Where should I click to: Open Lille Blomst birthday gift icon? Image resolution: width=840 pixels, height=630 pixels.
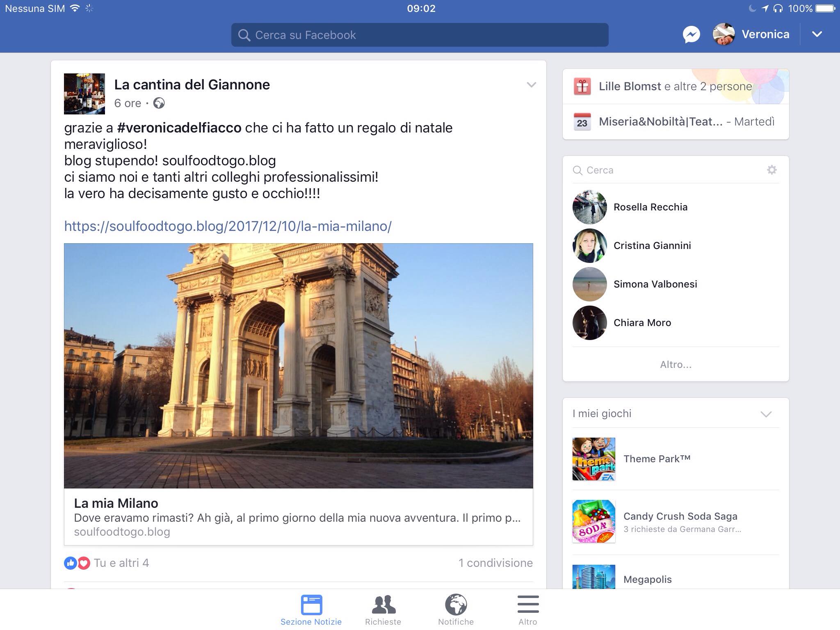point(582,87)
